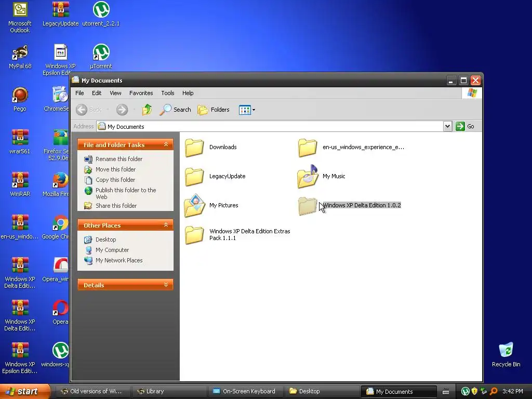Viewport: 532px width, 399px height.
Task: Go to My Network Places link
Action: pyautogui.click(x=119, y=261)
